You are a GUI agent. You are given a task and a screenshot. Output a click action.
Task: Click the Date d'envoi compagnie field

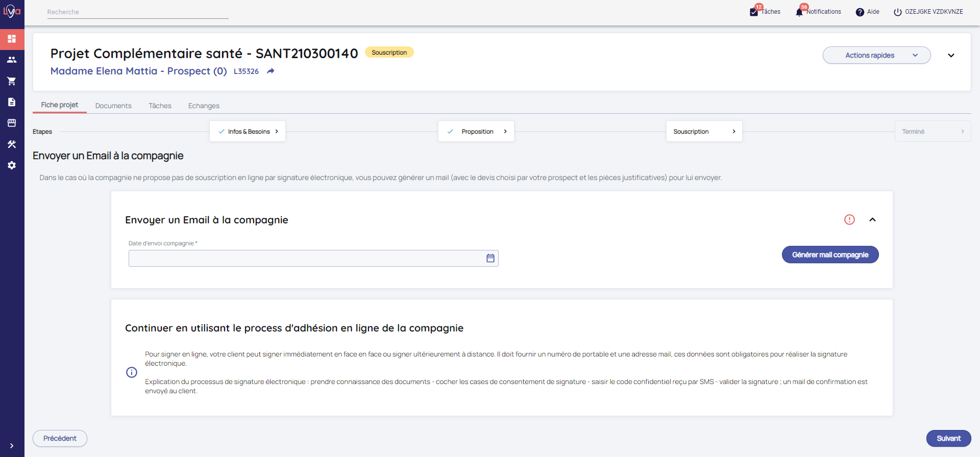coord(306,259)
